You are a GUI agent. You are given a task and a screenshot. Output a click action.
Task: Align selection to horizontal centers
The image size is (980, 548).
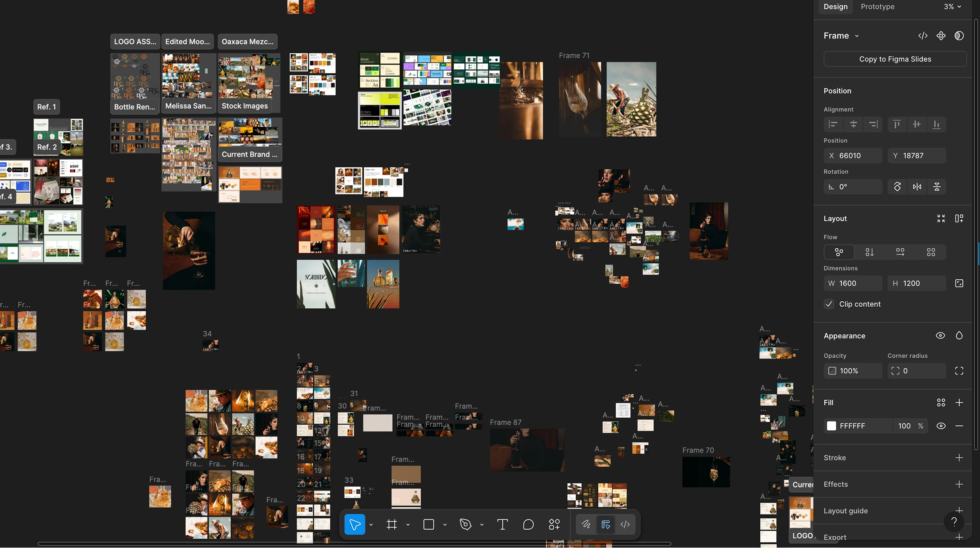(x=853, y=124)
